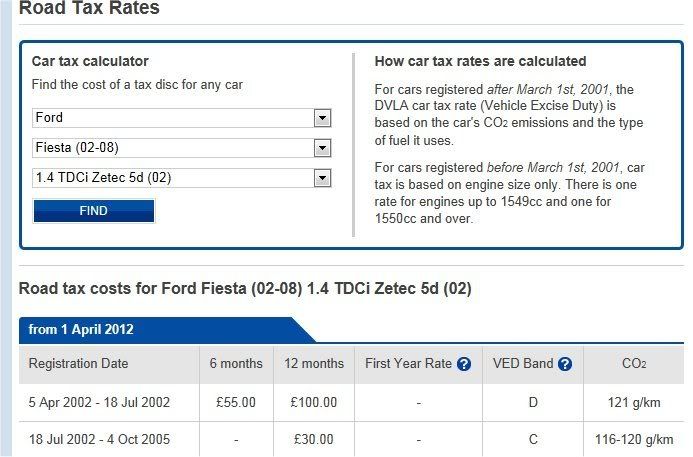The width and height of the screenshot is (693, 457).
Task: Click the Road Tax Rates page heading
Action: click(x=89, y=8)
